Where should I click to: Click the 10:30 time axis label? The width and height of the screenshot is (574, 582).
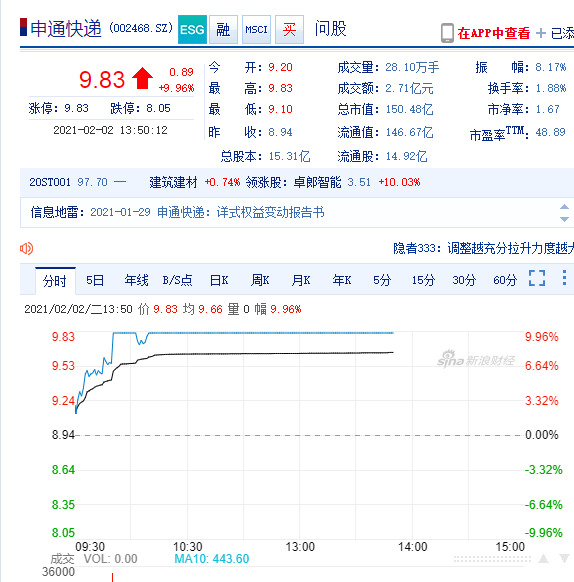click(x=188, y=547)
